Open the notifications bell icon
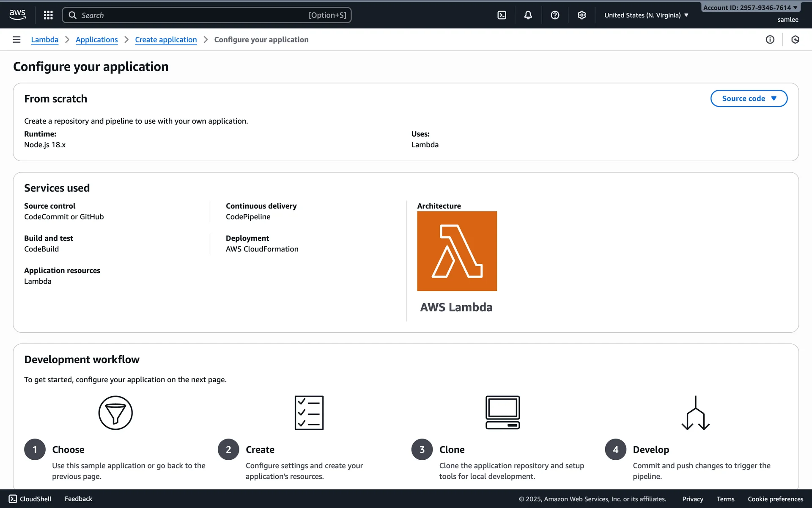Screen dimensions: 812x508 pos(528,15)
